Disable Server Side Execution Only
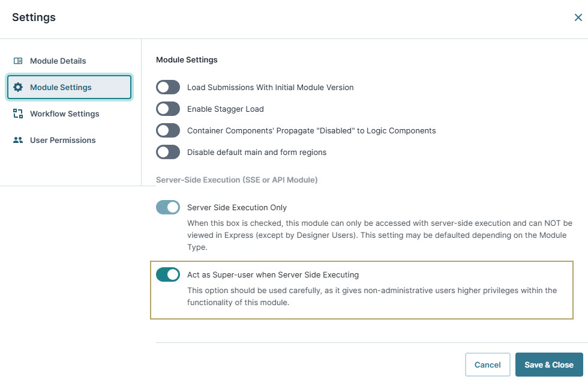This screenshot has width=588, height=382. click(167, 206)
